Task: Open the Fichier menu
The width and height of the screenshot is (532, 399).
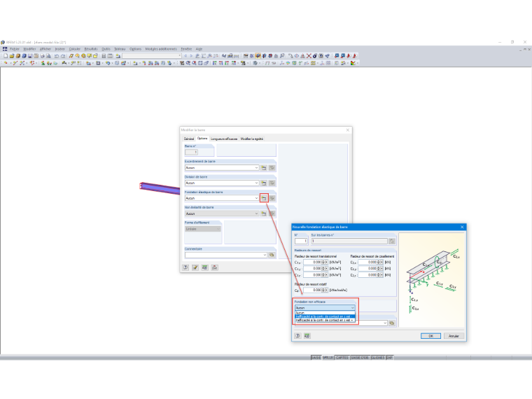Action: tap(15, 49)
